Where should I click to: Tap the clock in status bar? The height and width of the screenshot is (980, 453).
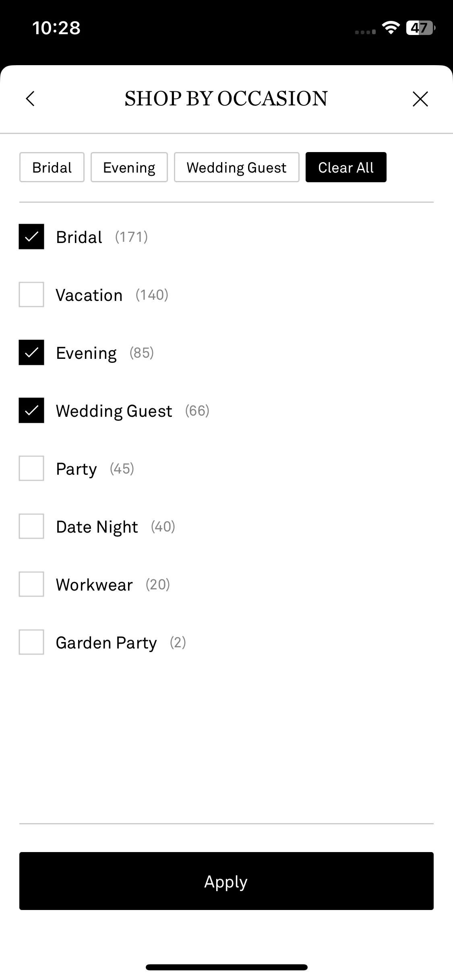click(56, 28)
